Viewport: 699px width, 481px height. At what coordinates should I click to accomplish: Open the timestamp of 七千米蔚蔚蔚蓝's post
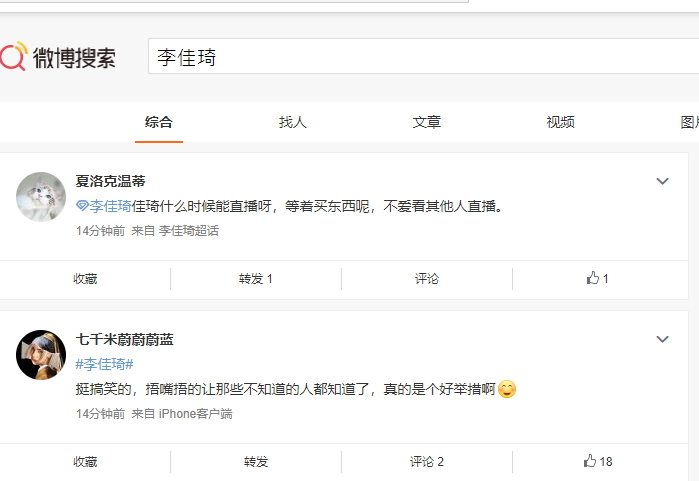click(100, 414)
